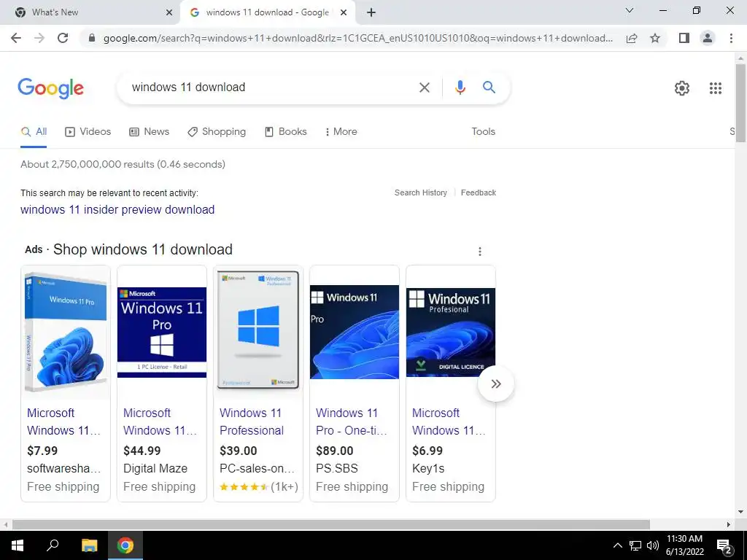Select the All results tab
Image resolution: width=747 pixels, height=560 pixels.
pos(34,132)
